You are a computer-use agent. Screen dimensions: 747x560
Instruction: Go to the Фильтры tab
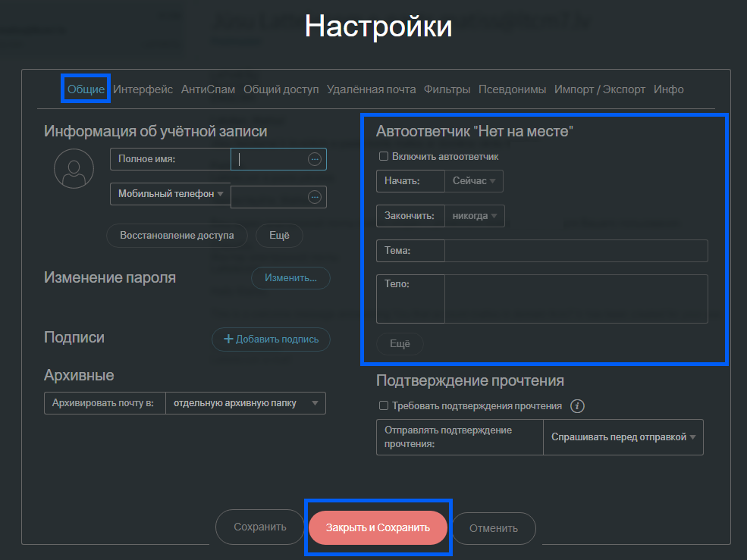[x=447, y=89]
